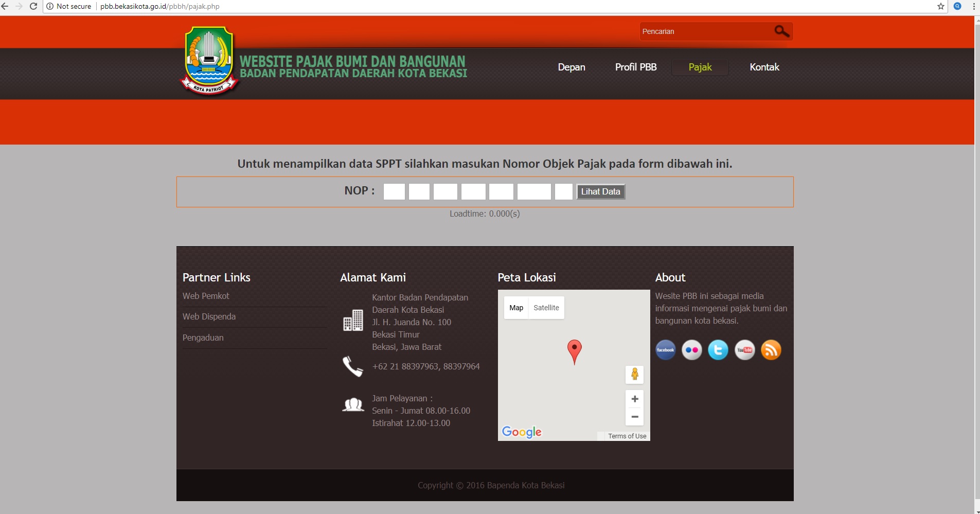Click the first NOP input box

(394, 191)
